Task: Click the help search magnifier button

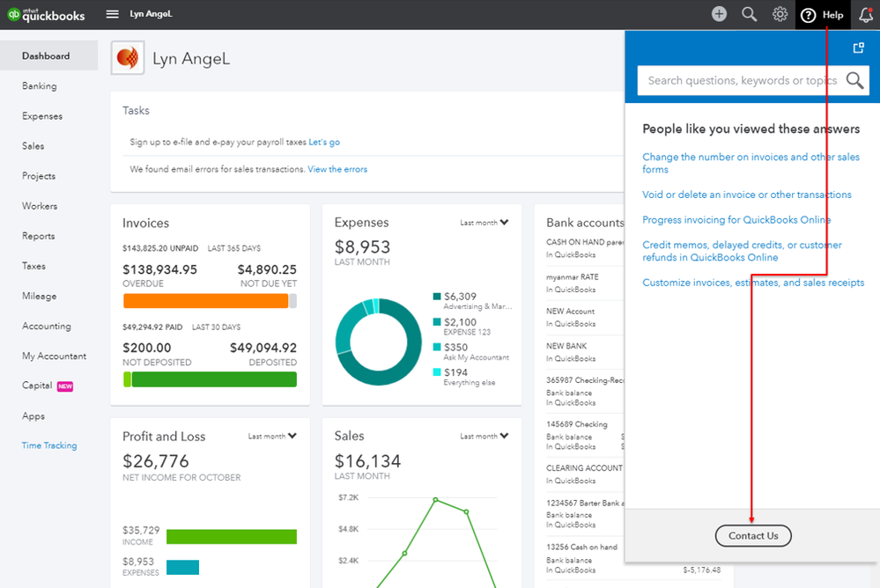Action: point(854,80)
